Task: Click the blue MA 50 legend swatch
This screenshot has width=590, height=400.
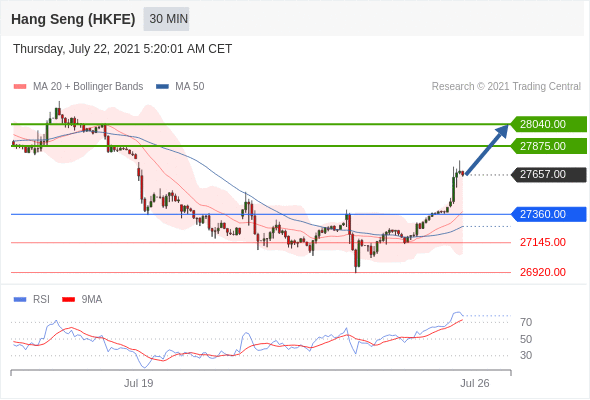Action: (162, 87)
